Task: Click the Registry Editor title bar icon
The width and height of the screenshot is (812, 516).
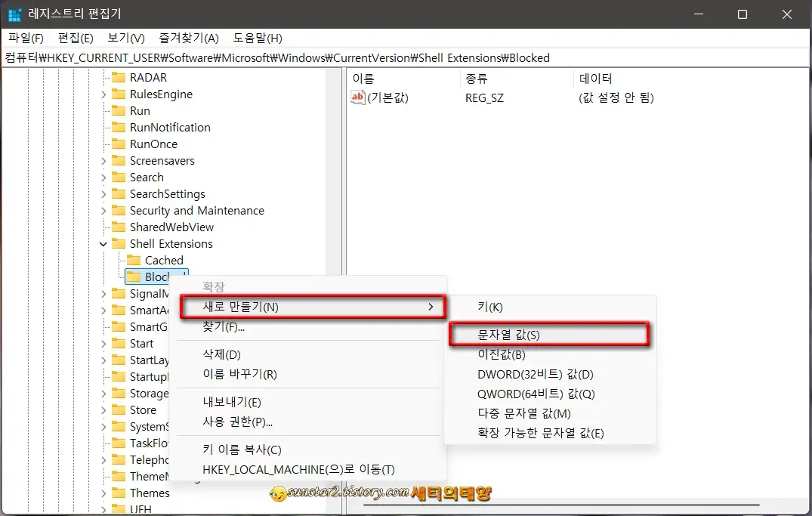Action: click(14, 14)
